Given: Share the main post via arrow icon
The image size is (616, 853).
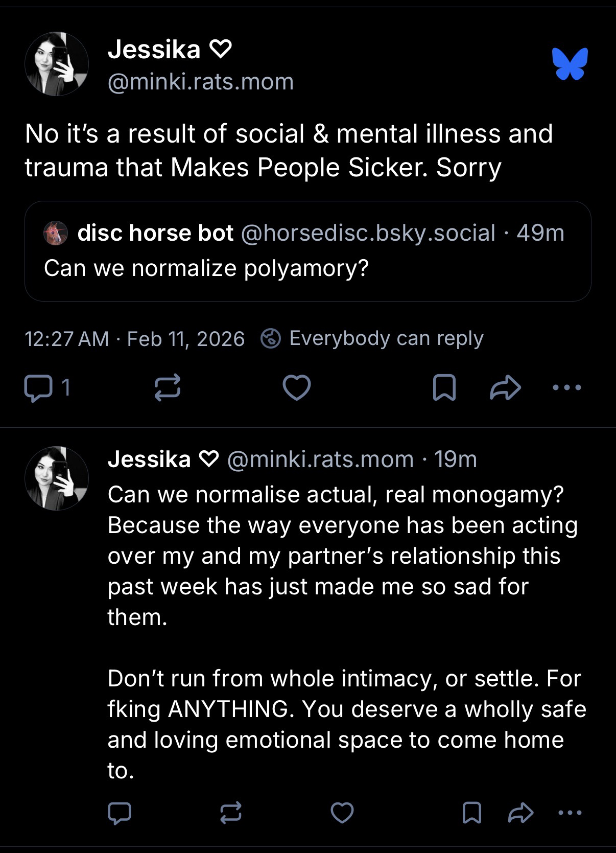Looking at the screenshot, I should point(505,387).
